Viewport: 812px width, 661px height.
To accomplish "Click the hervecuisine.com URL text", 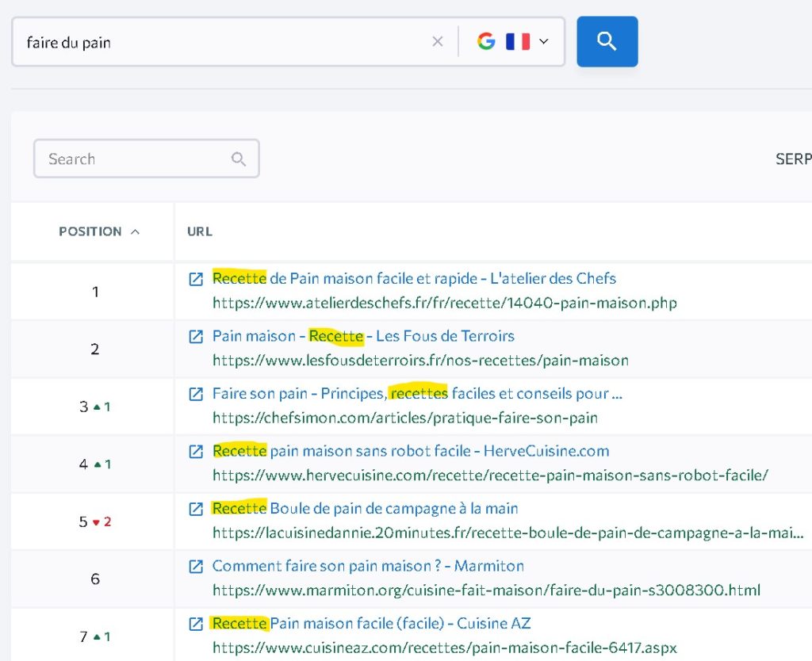I will click(490, 476).
